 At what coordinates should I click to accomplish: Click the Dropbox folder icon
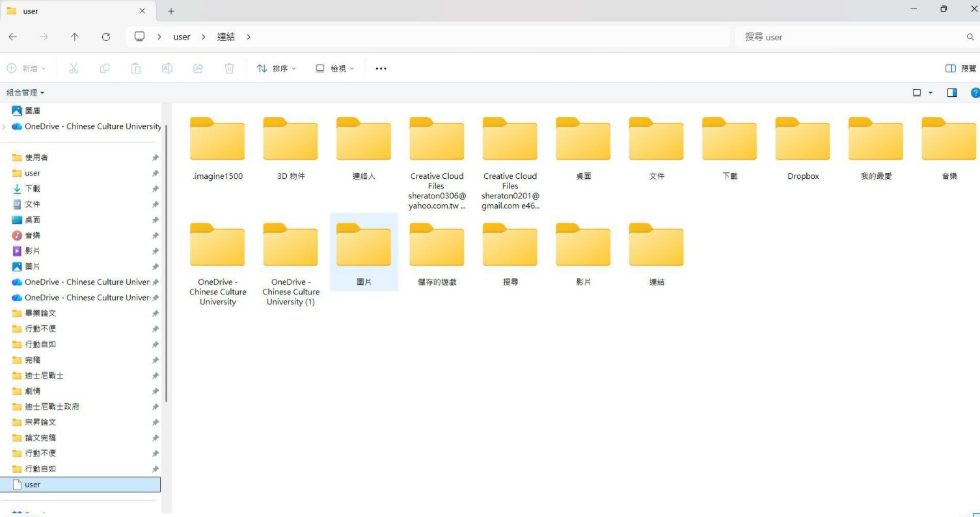coord(802,138)
